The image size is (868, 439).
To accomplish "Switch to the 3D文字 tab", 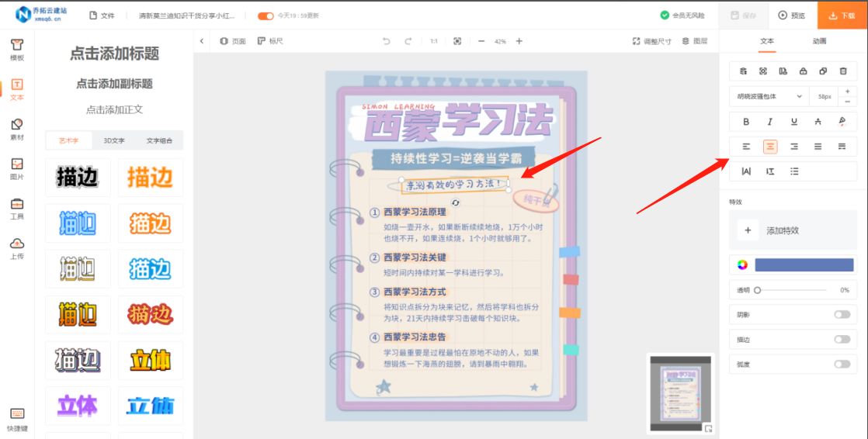I will click(x=114, y=140).
